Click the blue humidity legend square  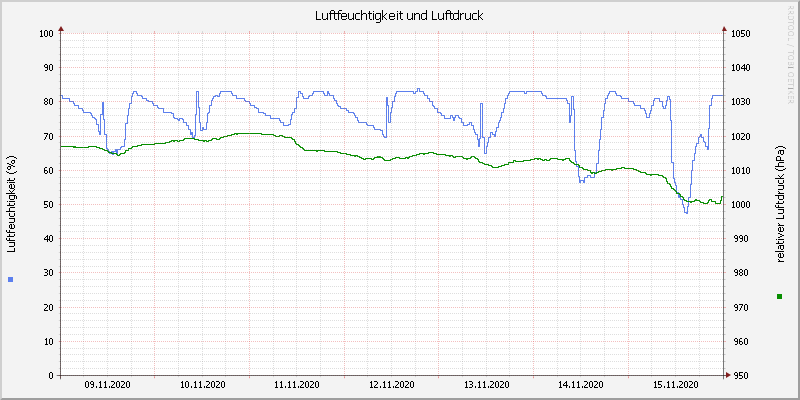coord(10,279)
